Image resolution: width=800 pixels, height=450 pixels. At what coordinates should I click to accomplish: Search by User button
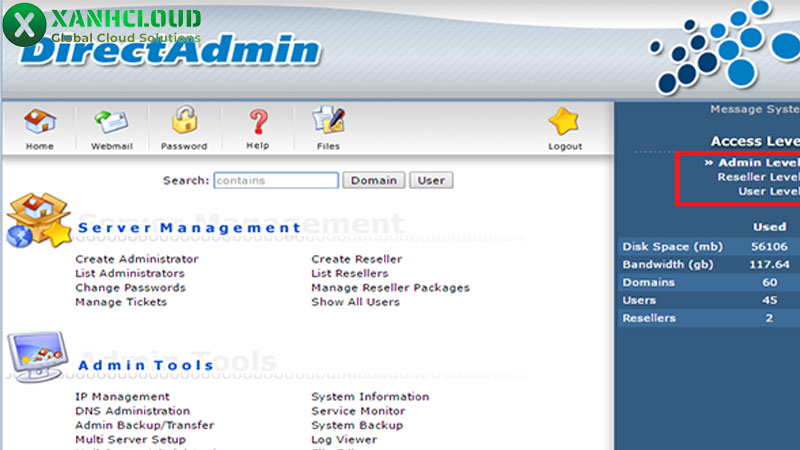point(431,180)
